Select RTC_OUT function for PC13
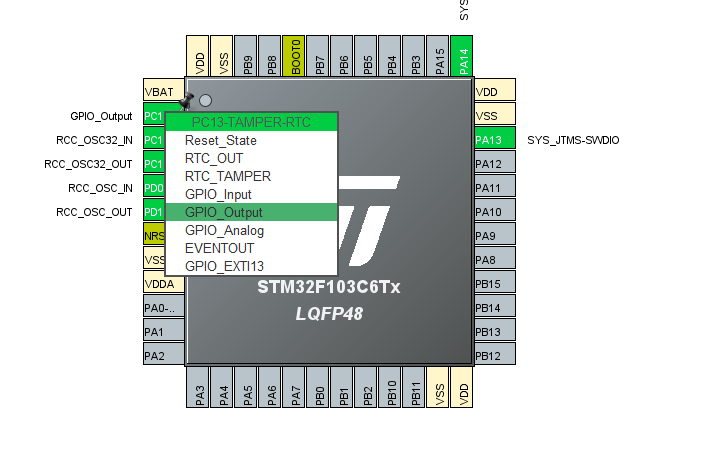 pos(213,158)
